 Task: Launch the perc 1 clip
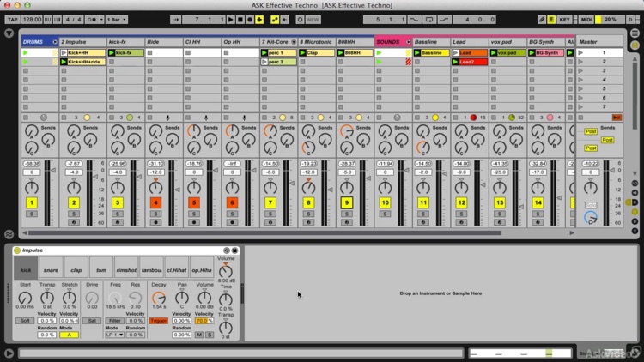[264, 53]
